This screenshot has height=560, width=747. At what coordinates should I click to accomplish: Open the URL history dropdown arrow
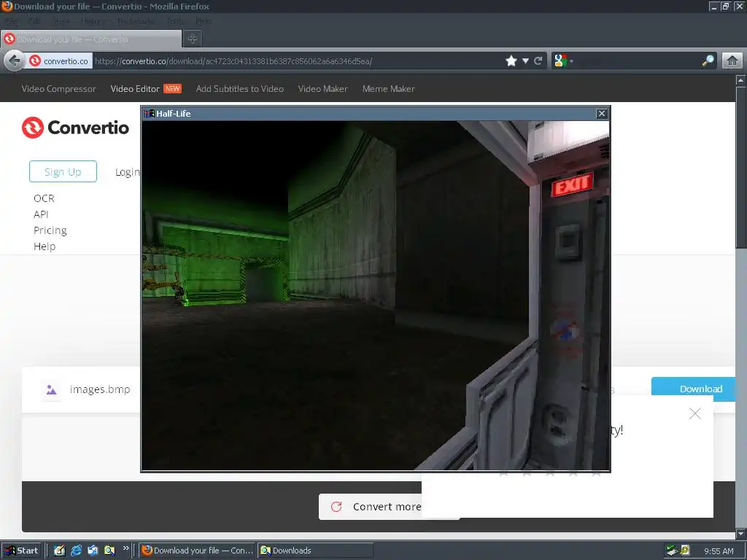point(525,61)
